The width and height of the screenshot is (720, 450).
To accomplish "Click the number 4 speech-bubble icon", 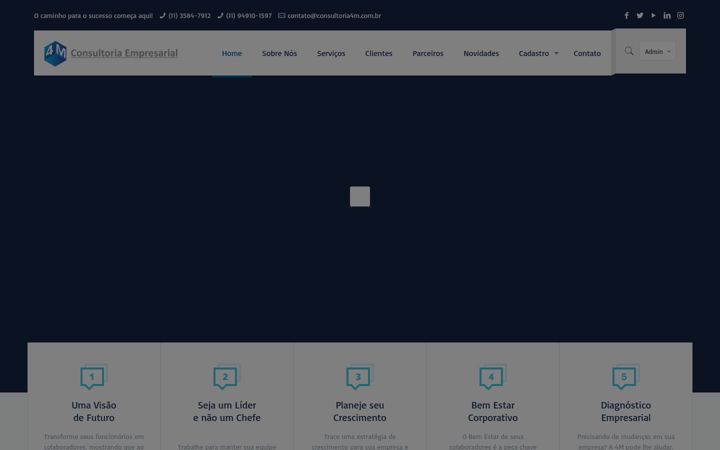I will [x=492, y=377].
